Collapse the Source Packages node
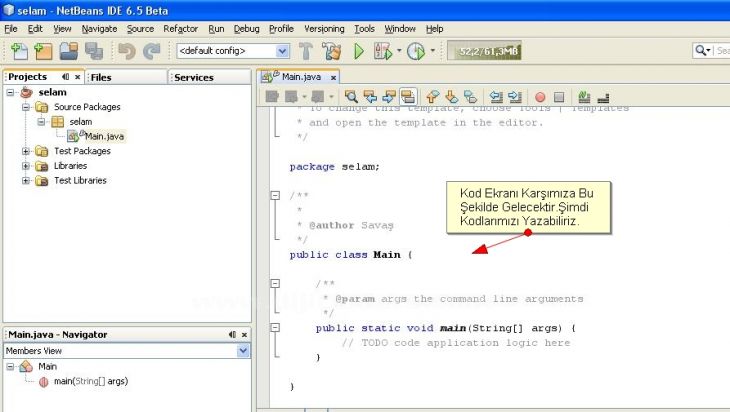This screenshot has width=730, height=412. point(26,107)
